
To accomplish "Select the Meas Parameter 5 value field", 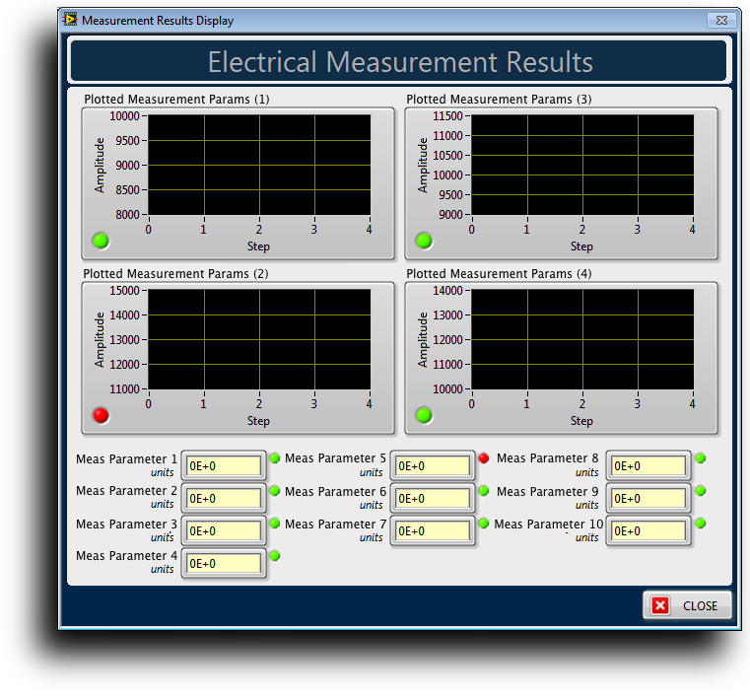I will pyautogui.click(x=433, y=466).
